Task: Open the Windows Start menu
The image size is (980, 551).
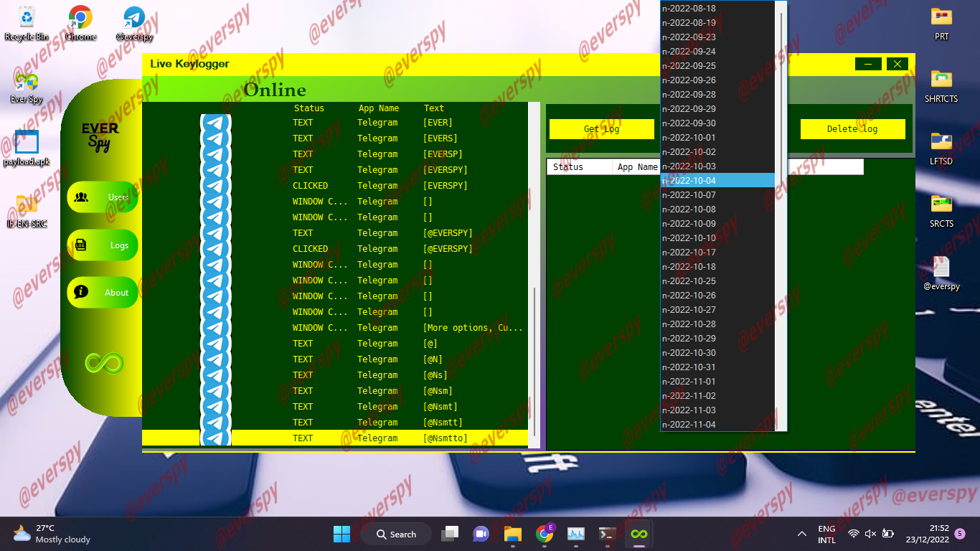Action: pos(341,534)
